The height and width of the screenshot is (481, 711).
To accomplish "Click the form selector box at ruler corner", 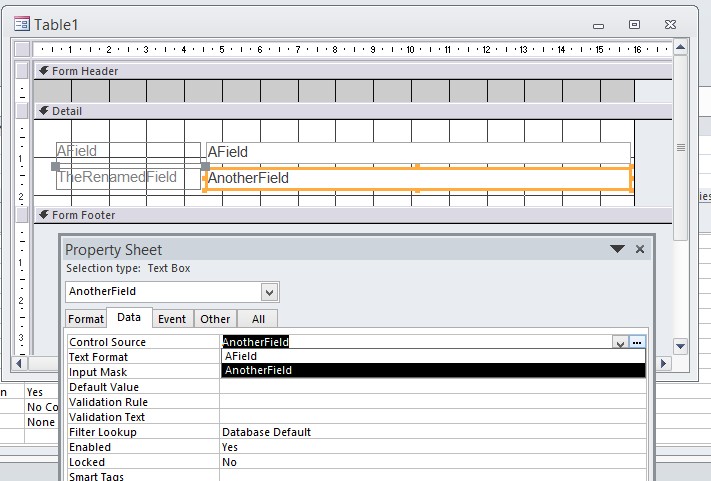I will 22,49.
